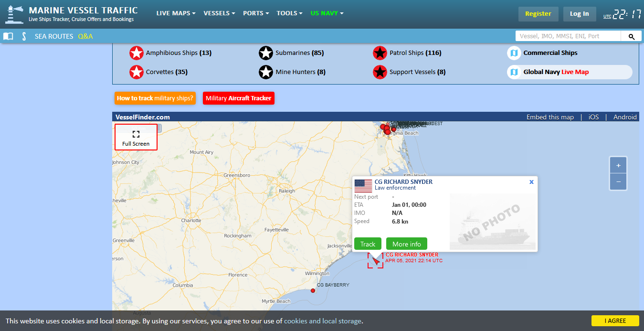Click the NO PHOTO vessel thumbnail
The height and width of the screenshot is (331, 644).
(x=493, y=222)
